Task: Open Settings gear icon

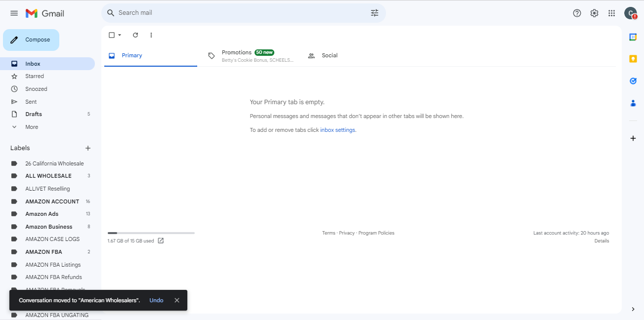Action: tap(594, 13)
